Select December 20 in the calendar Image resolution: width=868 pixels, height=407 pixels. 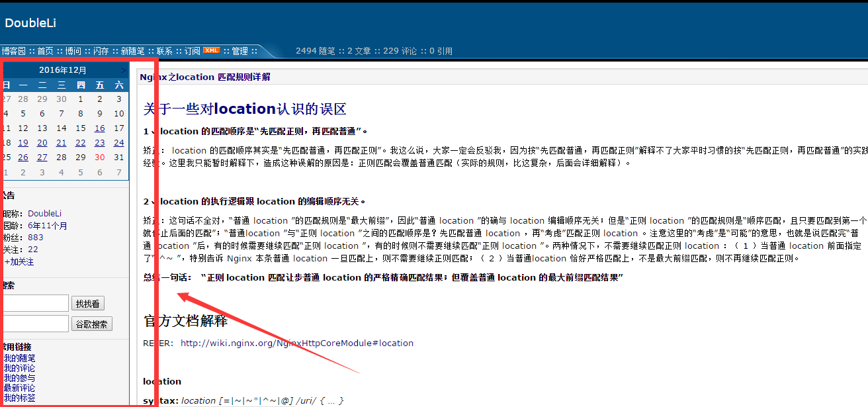[x=42, y=143]
